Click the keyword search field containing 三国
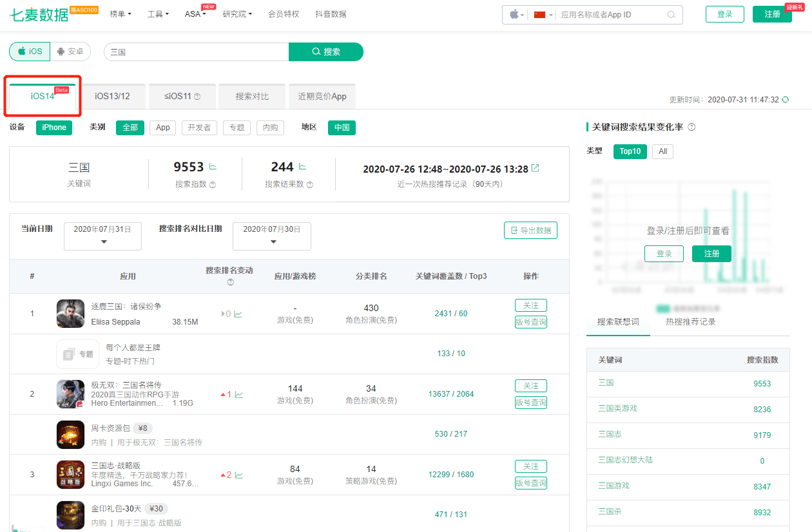The width and height of the screenshot is (812, 532). (196, 52)
